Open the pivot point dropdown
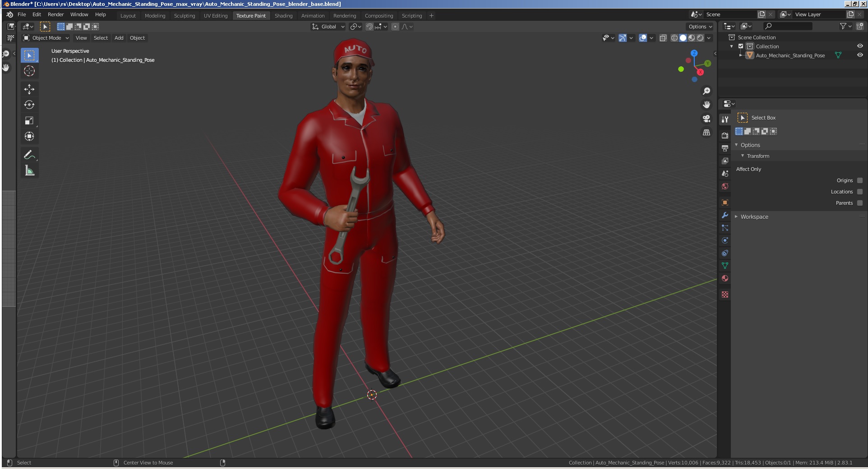This screenshot has height=469, width=868. [356, 27]
